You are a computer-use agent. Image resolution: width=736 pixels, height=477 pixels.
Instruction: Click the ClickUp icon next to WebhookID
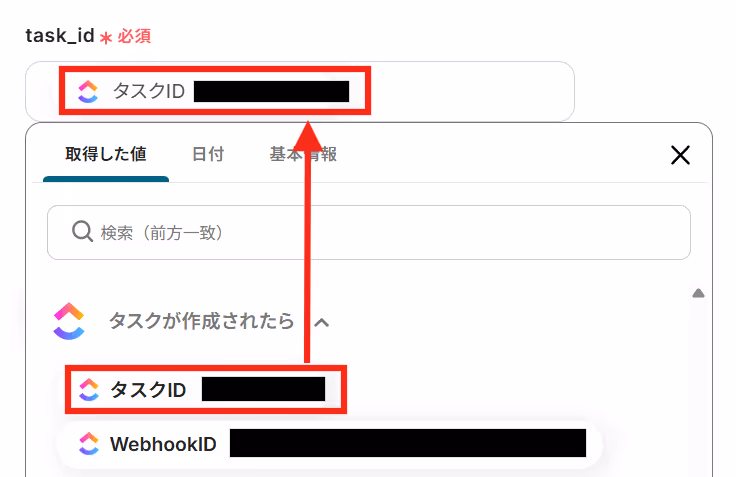pyautogui.click(x=89, y=444)
